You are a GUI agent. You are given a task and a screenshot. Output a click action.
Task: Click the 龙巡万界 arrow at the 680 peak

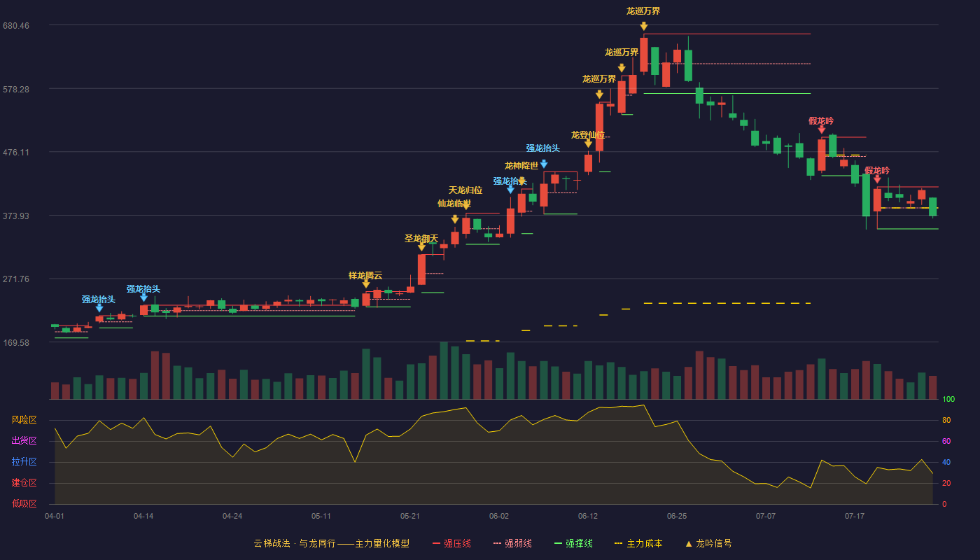click(643, 26)
